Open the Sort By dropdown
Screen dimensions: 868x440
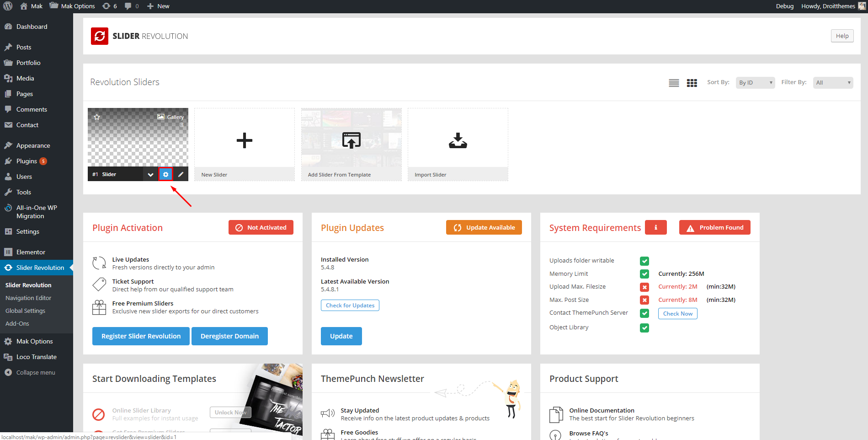coord(755,83)
